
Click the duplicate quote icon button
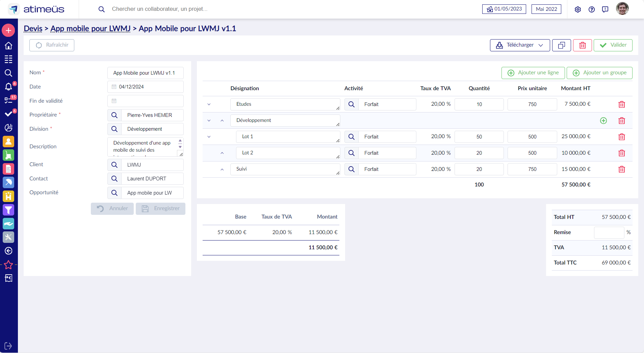tap(561, 45)
